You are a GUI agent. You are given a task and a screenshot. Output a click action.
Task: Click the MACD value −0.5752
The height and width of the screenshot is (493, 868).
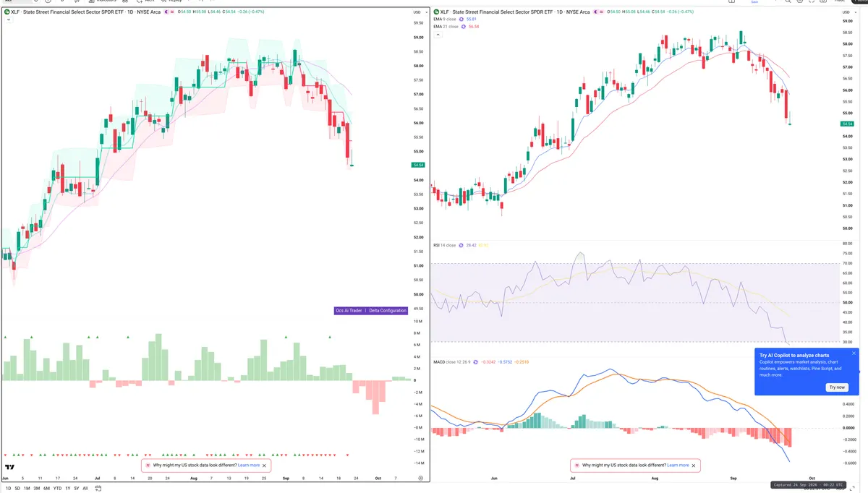tap(505, 362)
